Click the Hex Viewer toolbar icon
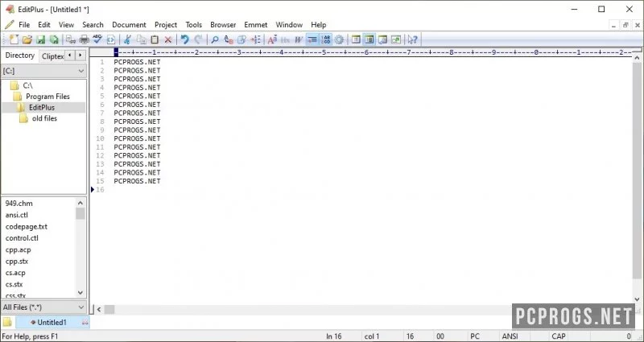Image resolution: width=644 pixels, height=342 pixels. click(x=286, y=39)
